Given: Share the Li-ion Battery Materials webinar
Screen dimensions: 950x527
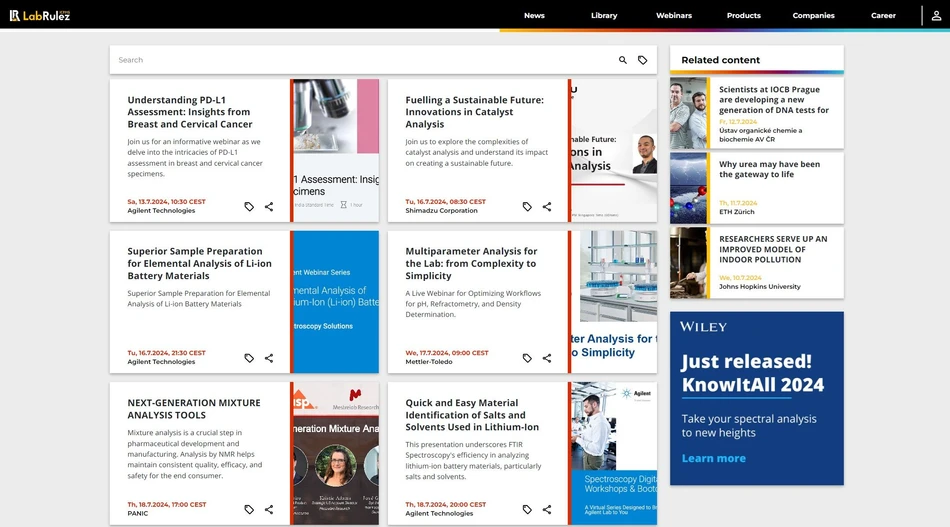Looking at the screenshot, I should [269, 358].
